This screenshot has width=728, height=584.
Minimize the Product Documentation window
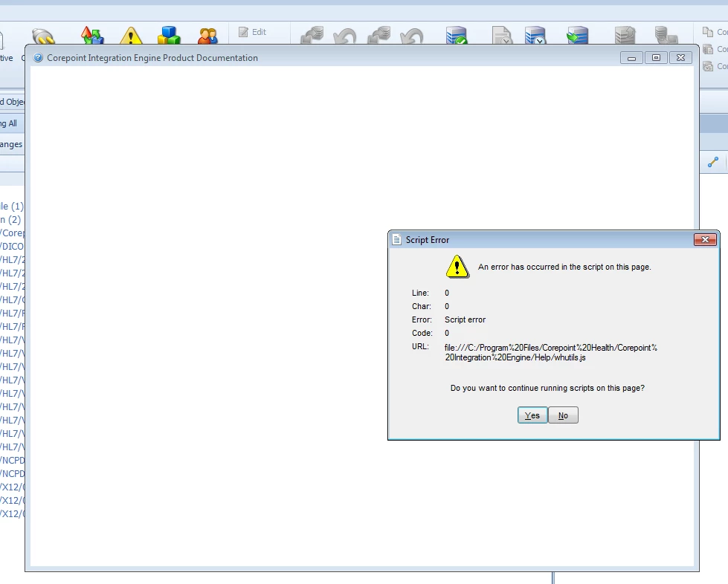[x=631, y=58]
